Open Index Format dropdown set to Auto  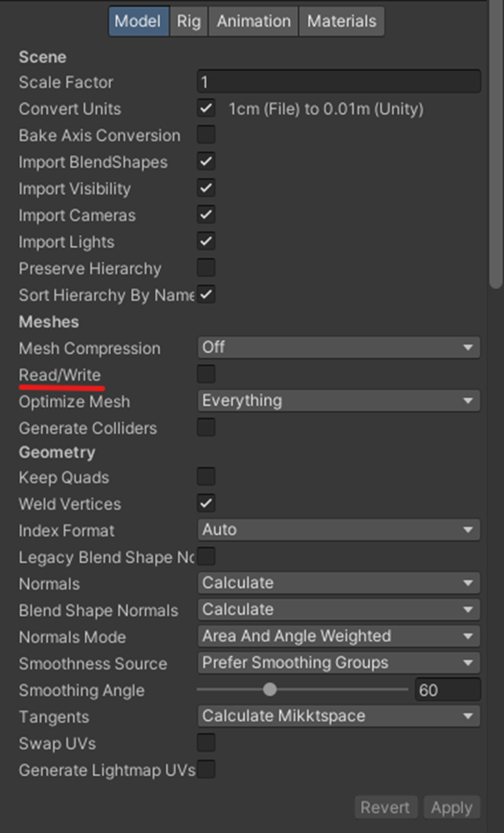pyautogui.click(x=338, y=530)
